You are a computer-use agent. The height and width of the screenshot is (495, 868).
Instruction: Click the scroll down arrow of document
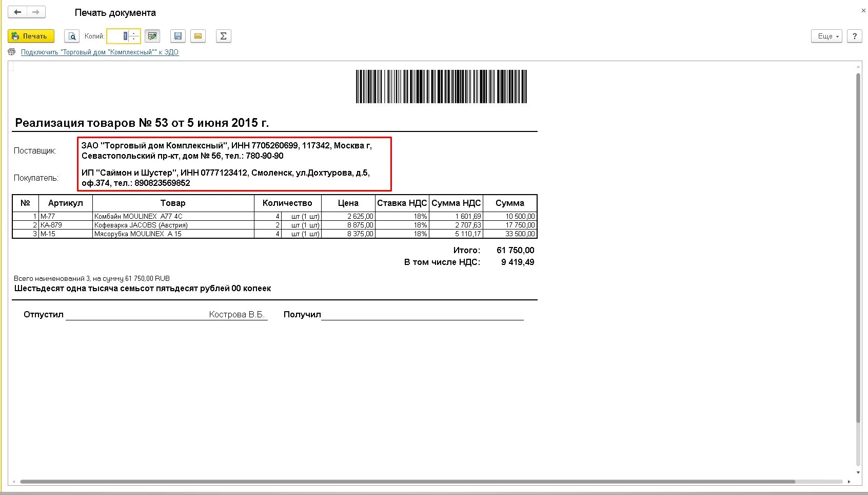[858, 473]
